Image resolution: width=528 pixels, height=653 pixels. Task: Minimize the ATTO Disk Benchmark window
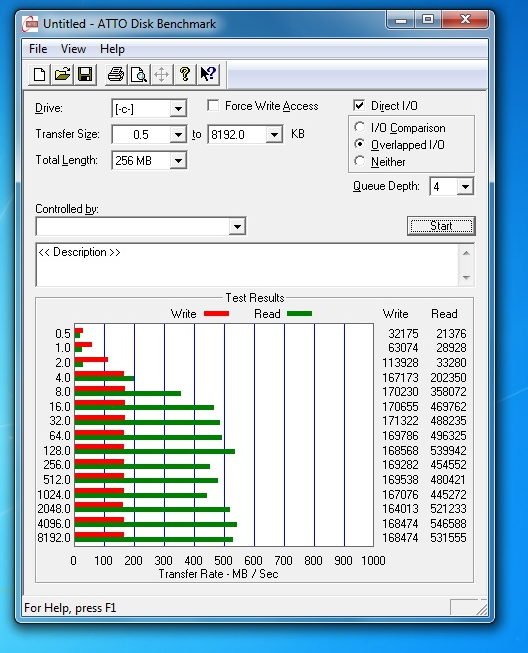click(401, 20)
